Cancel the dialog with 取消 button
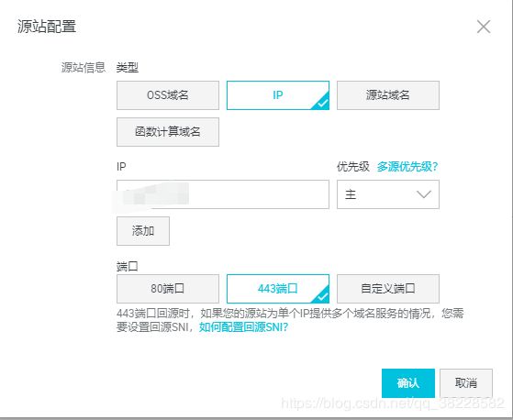Image resolution: width=513 pixels, height=420 pixels. (x=466, y=383)
